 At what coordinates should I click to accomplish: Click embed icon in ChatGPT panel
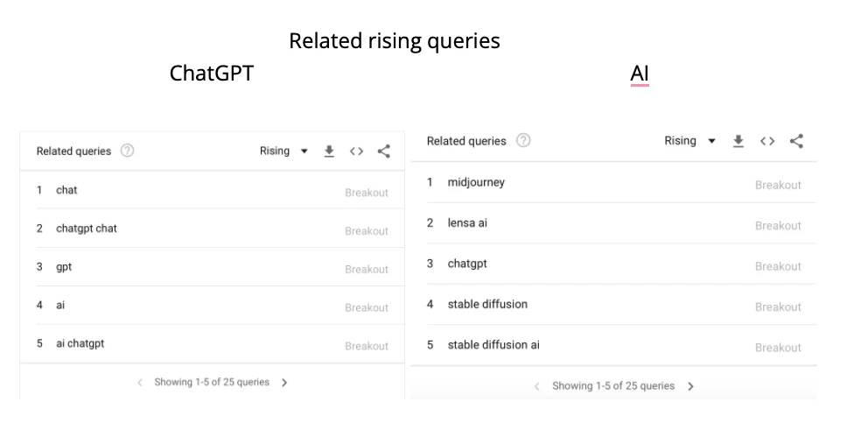[x=356, y=152]
